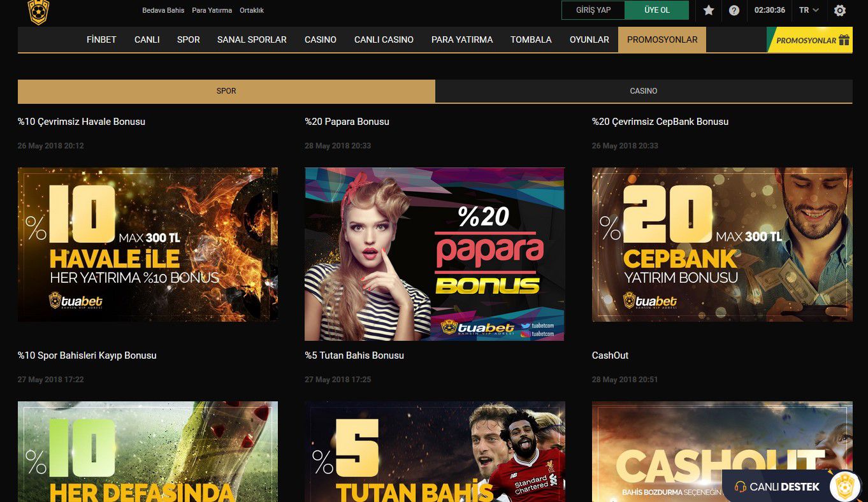This screenshot has height=502, width=868.
Task: Open favorites star icon
Action: (709, 10)
